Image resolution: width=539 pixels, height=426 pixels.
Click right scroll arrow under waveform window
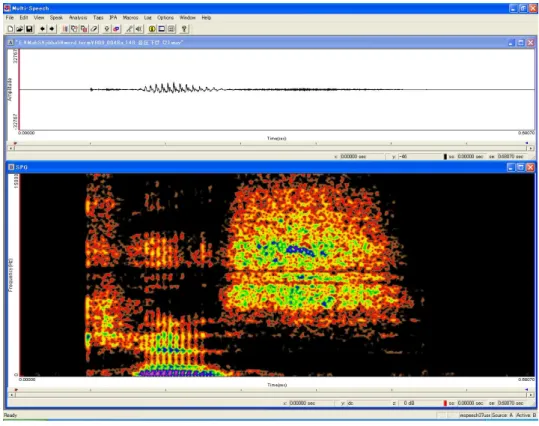pos(531,148)
